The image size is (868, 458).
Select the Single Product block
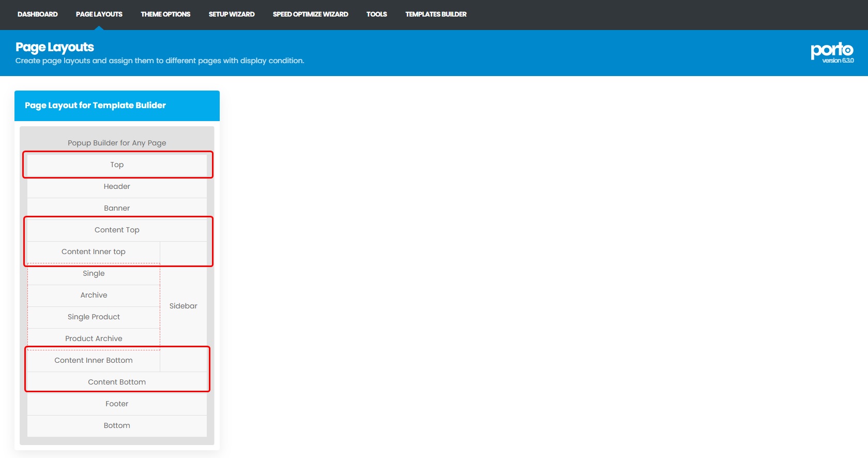(94, 317)
